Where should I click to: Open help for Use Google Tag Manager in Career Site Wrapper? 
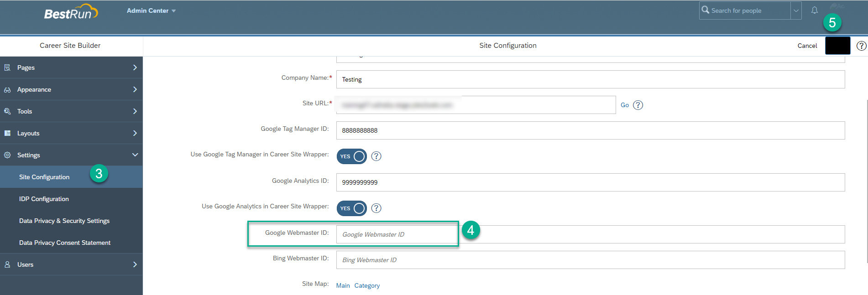(376, 156)
